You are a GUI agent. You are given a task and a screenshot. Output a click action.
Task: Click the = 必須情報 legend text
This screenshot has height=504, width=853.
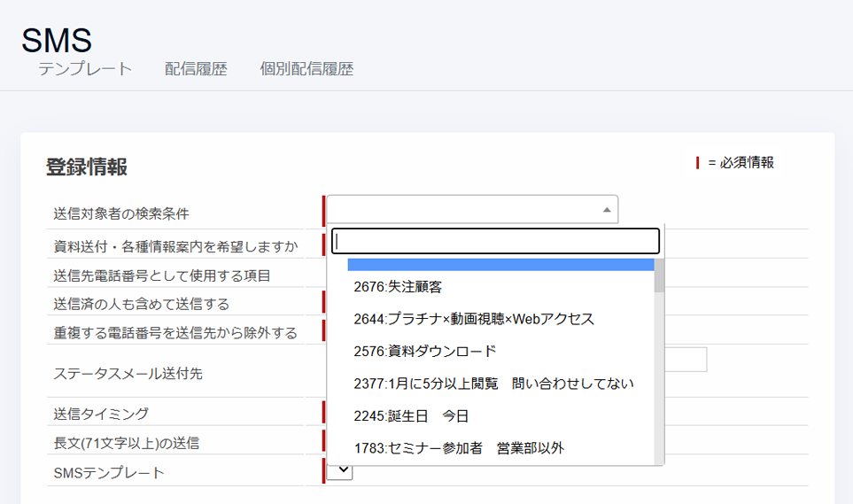tap(741, 162)
